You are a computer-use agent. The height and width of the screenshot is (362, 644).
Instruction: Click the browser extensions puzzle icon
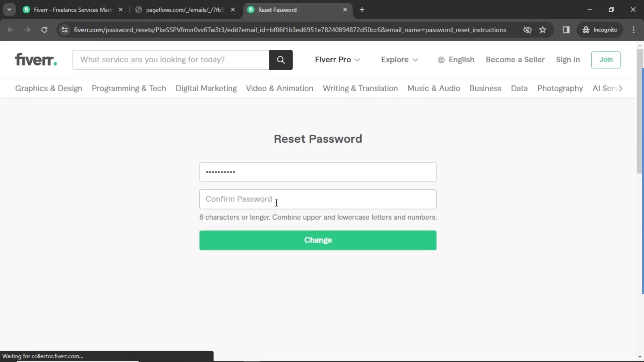click(x=566, y=29)
